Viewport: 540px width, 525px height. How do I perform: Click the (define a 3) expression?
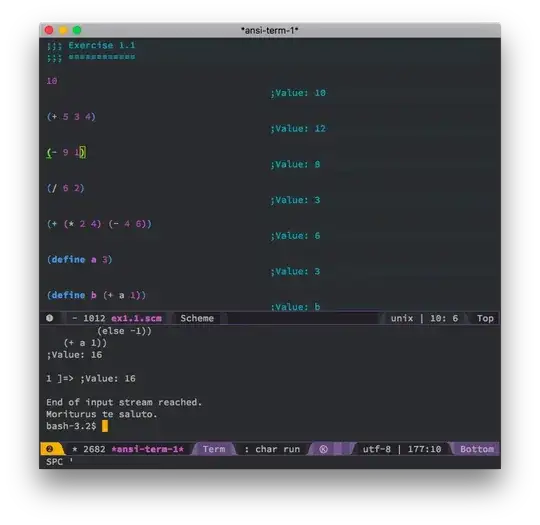(80, 259)
